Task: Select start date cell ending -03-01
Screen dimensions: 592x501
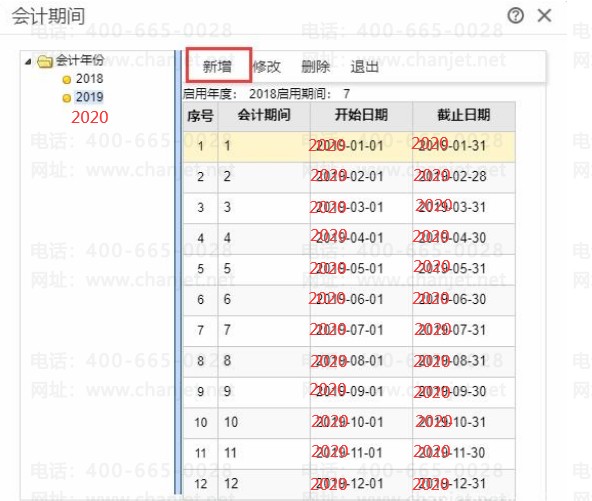Action: point(361,208)
